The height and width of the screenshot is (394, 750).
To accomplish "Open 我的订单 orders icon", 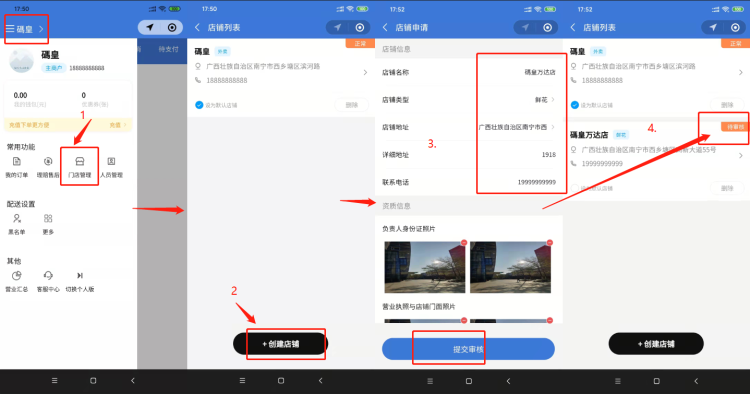I will [x=17, y=166].
